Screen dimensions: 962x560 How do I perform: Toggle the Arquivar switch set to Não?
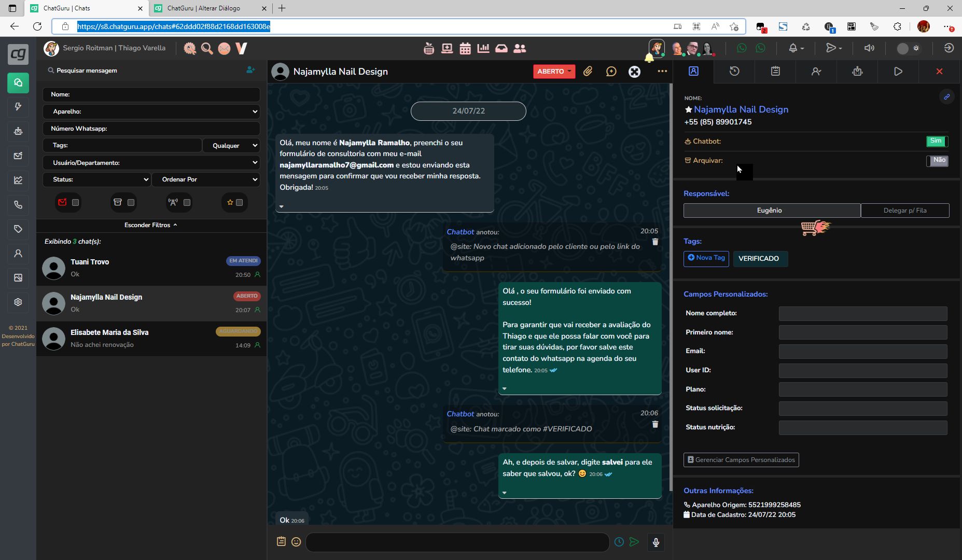click(937, 161)
